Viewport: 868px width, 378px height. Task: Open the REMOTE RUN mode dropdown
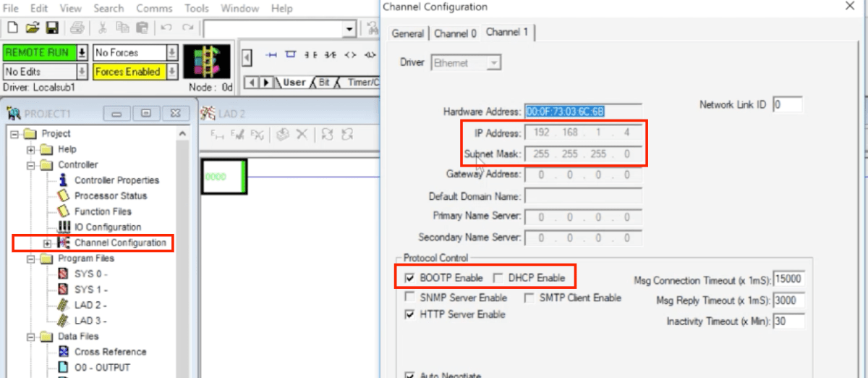(x=82, y=53)
